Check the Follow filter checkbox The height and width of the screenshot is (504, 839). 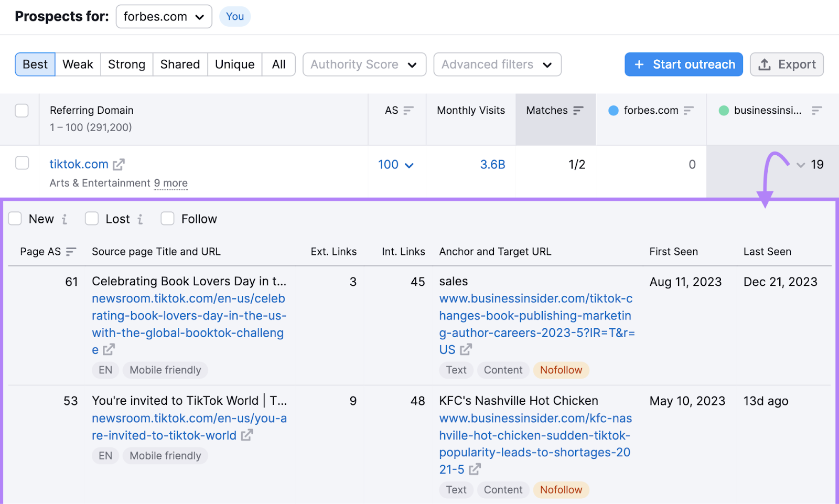click(167, 218)
